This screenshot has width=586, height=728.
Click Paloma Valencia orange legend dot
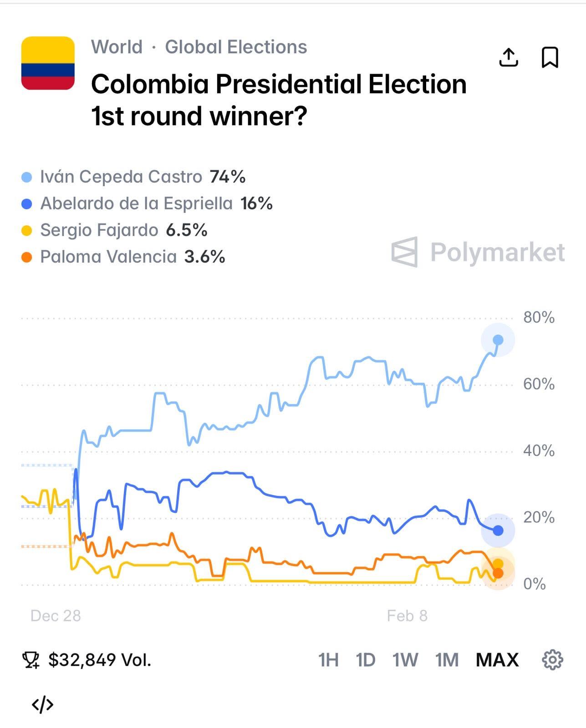point(27,258)
